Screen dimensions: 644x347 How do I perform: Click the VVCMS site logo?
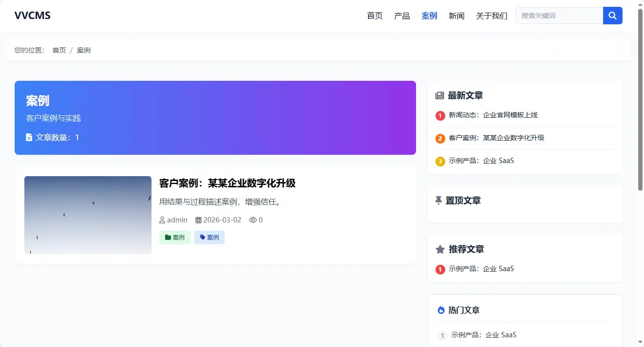click(x=33, y=16)
